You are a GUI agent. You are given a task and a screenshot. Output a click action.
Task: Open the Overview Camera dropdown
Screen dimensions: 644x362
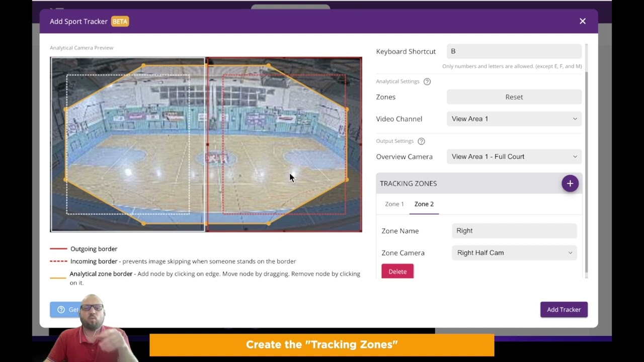tap(514, 156)
